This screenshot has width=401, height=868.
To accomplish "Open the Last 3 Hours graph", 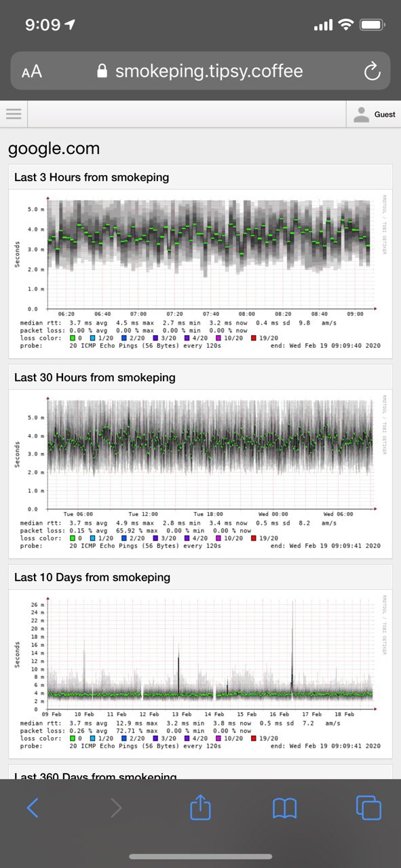I will click(x=200, y=273).
